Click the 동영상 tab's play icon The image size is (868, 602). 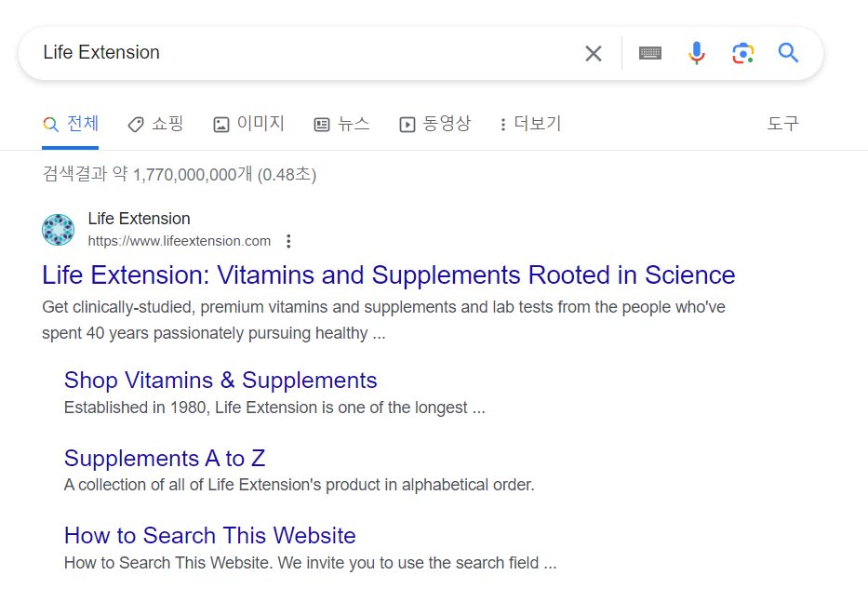407,123
